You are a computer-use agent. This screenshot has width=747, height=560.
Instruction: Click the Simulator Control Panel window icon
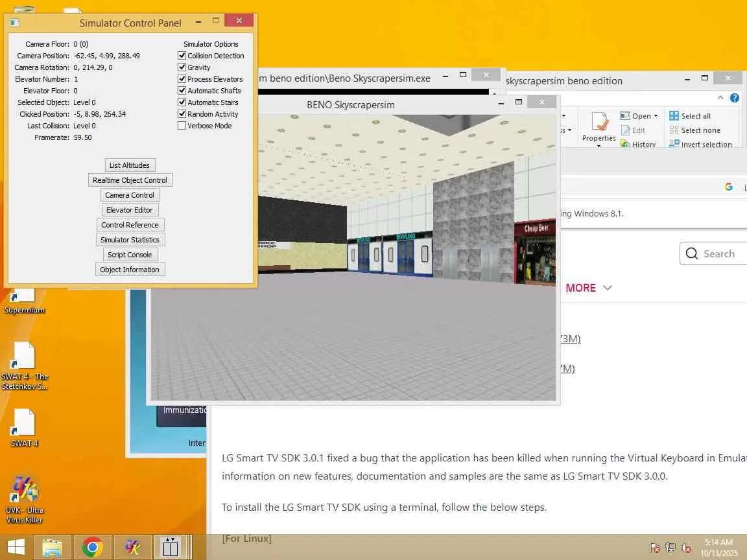tap(15, 23)
